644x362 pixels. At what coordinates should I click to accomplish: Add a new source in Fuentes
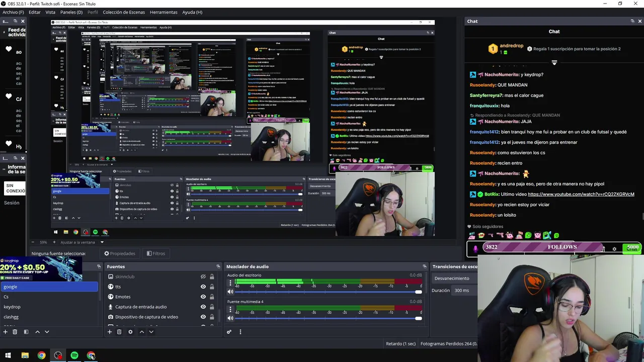point(109,332)
